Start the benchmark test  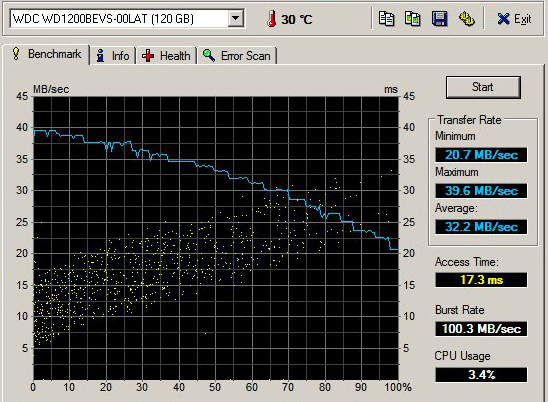tap(483, 87)
